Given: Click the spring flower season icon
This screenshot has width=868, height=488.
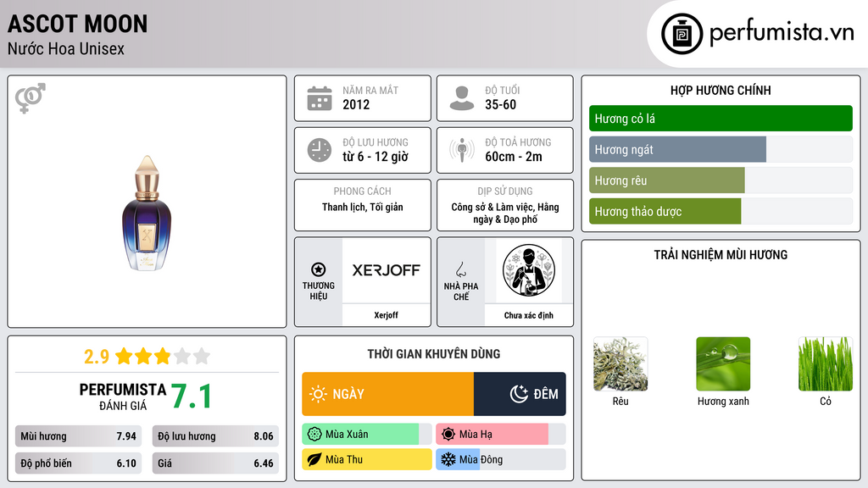Looking at the screenshot, I should (x=314, y=435).
